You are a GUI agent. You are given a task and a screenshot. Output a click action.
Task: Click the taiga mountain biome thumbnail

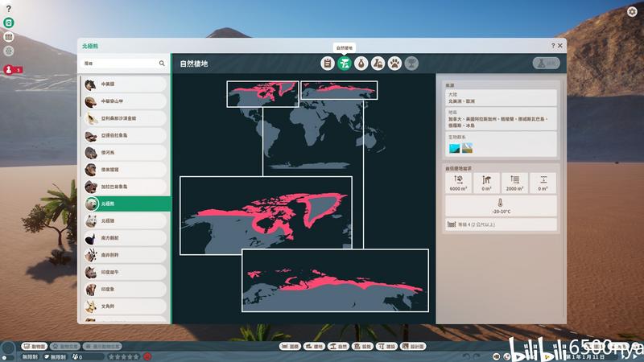(x=468, y=148)
